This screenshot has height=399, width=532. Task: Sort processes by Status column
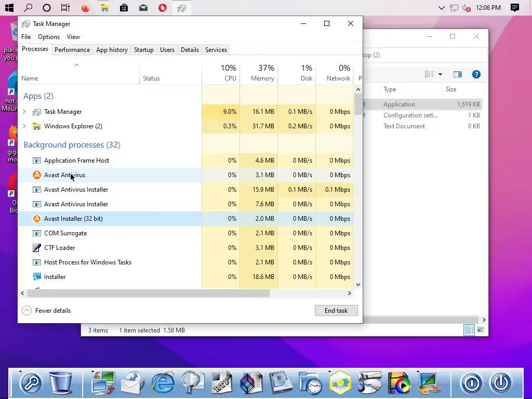coord(170,73)
